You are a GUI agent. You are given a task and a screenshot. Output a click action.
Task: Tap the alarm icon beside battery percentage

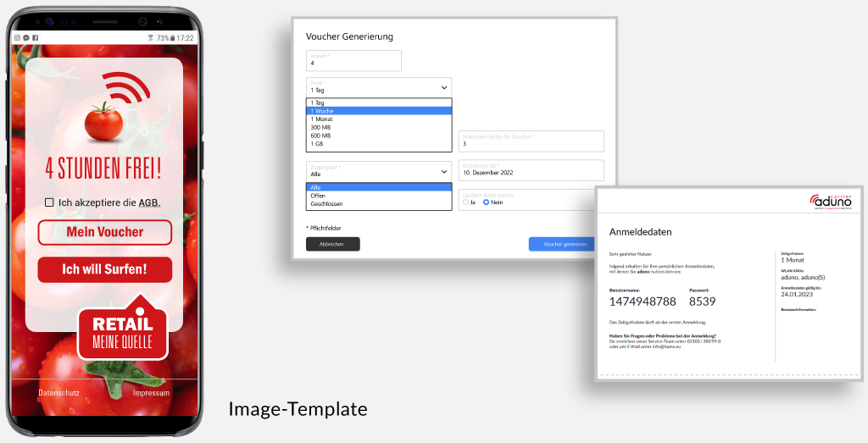tap(150, 38)
